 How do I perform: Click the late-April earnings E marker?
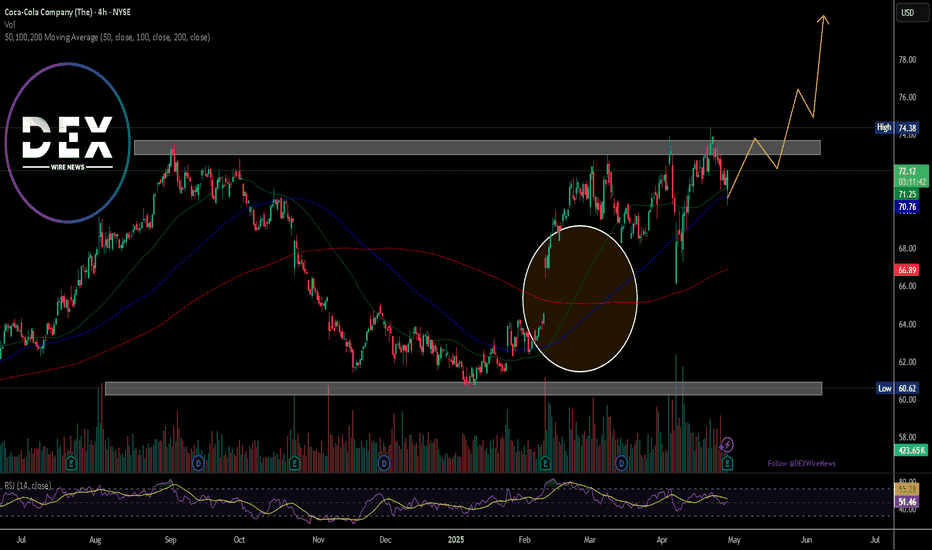[727, 463]
